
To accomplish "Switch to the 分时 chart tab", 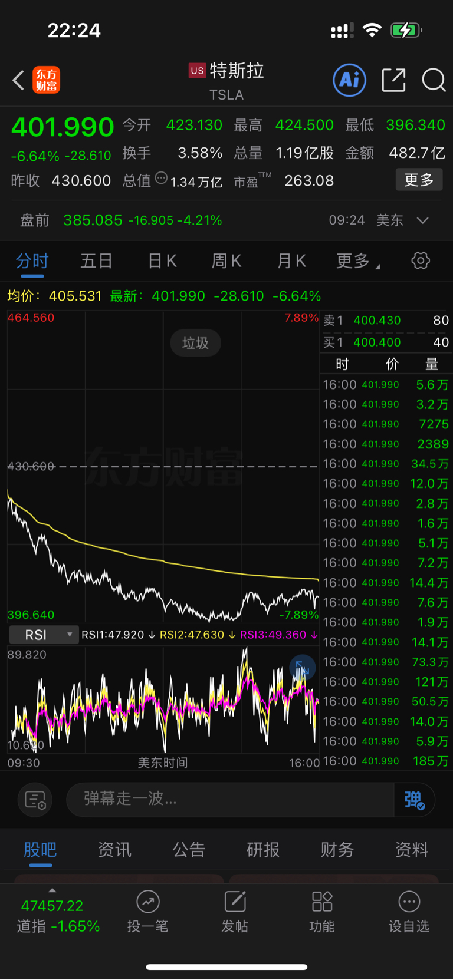I will tap(32, 261).
